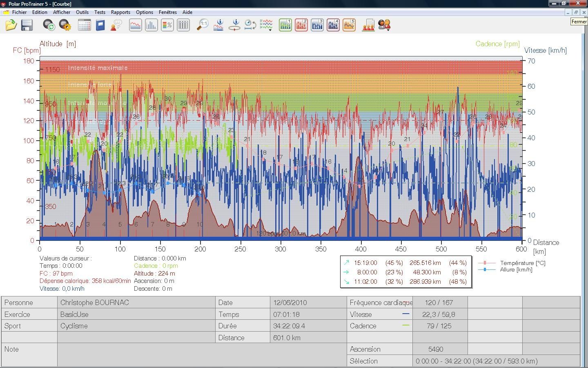
Task: Click the person with speech bubble icon
Action: (116, 25)
